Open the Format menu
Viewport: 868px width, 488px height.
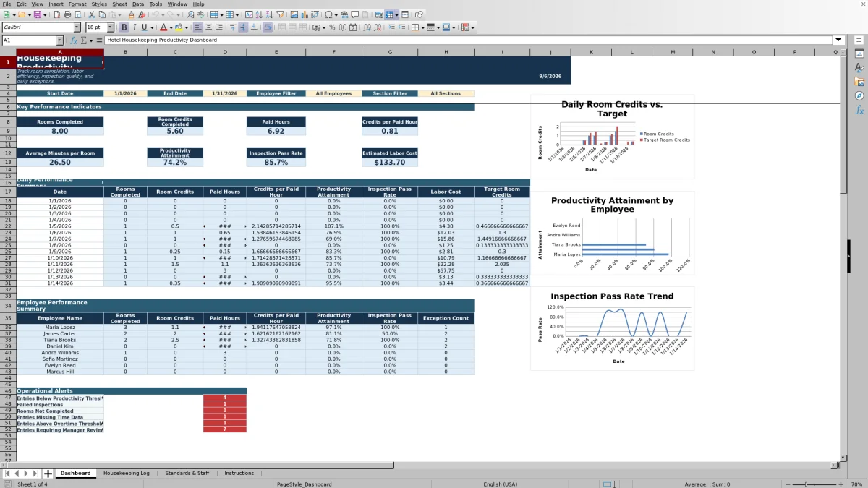tap(77, 4)
